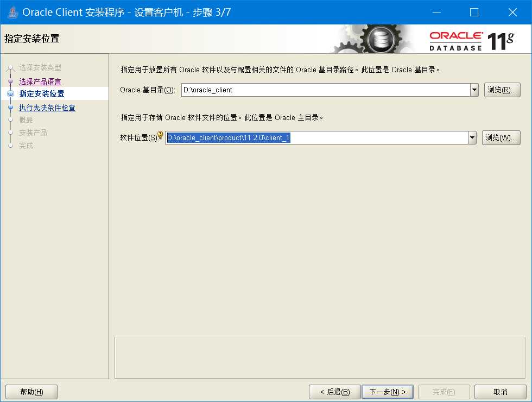This screenshot has width=532, height=402.
Task: Click the 软件位置 path field
Action: 316,138
